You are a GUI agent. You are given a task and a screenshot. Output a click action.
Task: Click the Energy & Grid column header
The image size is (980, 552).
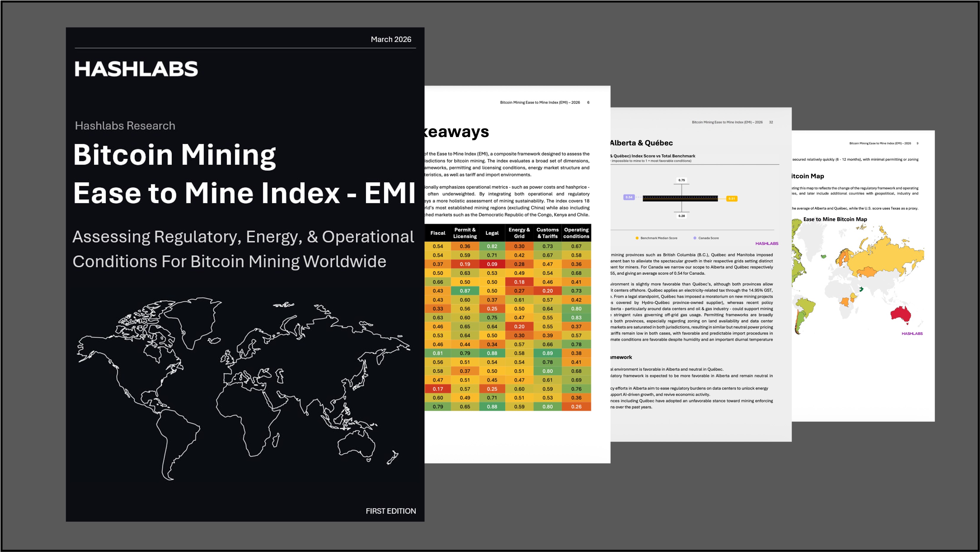point(519,233)
